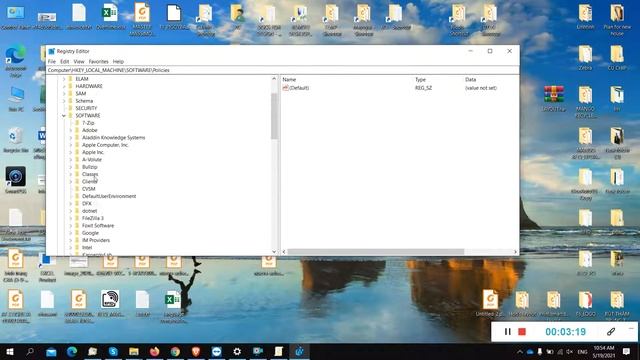Open the notification center
Viewport: 640px width, 360px height.
(x=627, y=351)
